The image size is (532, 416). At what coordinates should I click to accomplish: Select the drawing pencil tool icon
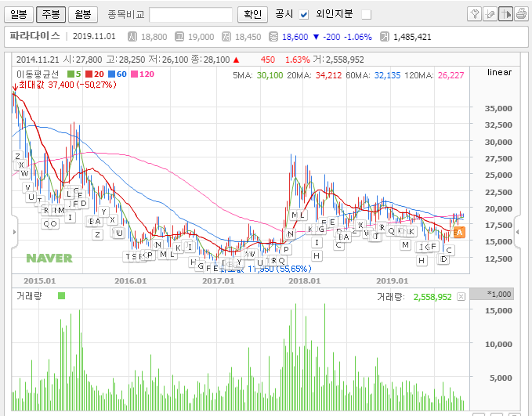coord(490,14)
